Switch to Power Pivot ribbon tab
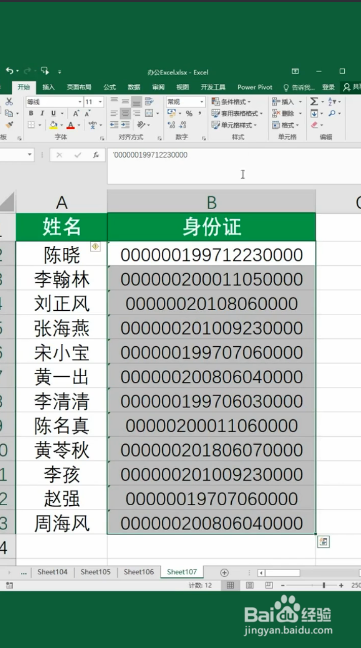The image size is (361, 648). pos(255,87)
